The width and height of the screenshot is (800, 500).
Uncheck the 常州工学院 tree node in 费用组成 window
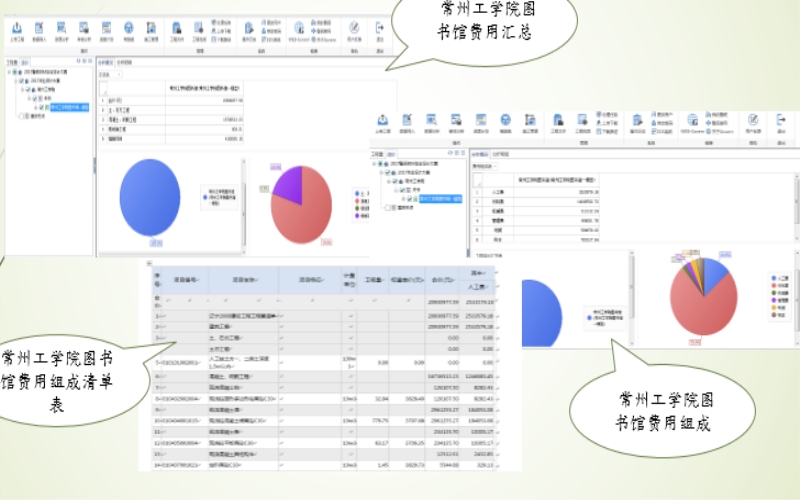point(394,181)
